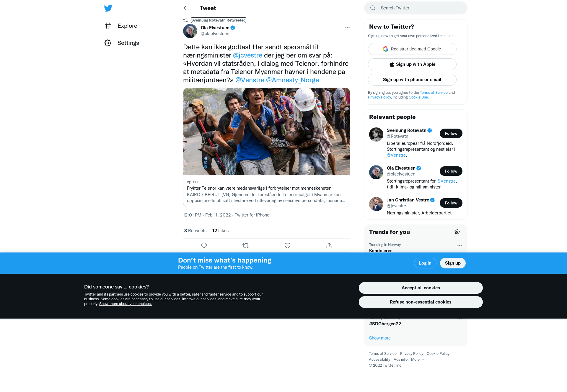Open the @Amnesty_Norge mention link
This screenshot has width=567, height=392.
coord(292,80)
